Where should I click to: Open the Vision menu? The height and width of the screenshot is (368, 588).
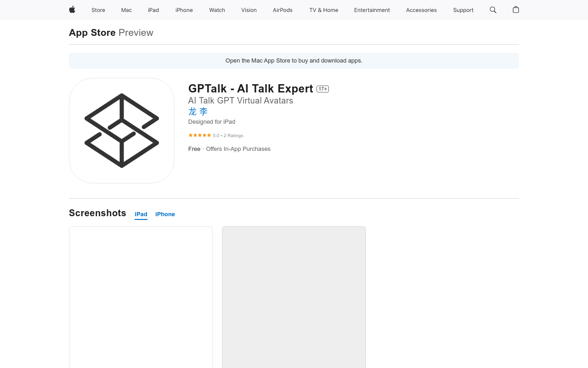point(249,10)
